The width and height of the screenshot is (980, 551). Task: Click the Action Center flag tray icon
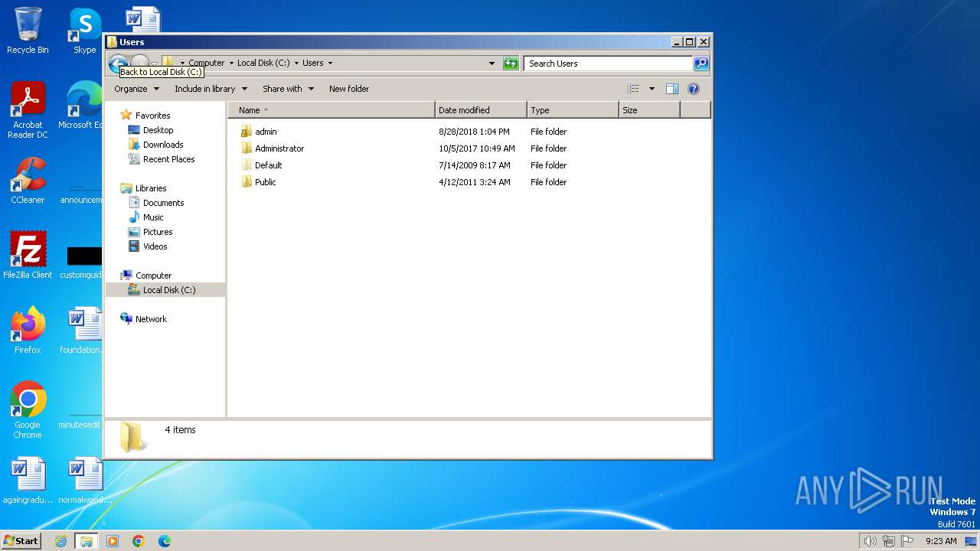[907, 541]
